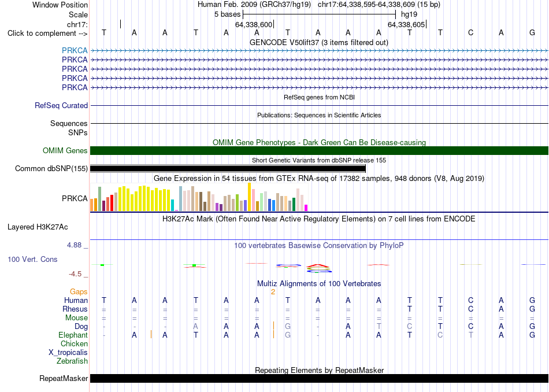Open the 'H3K27Ac Mark' ENCODE track title
The width and height of the screenshot is (549, 392).
[319, 219]
